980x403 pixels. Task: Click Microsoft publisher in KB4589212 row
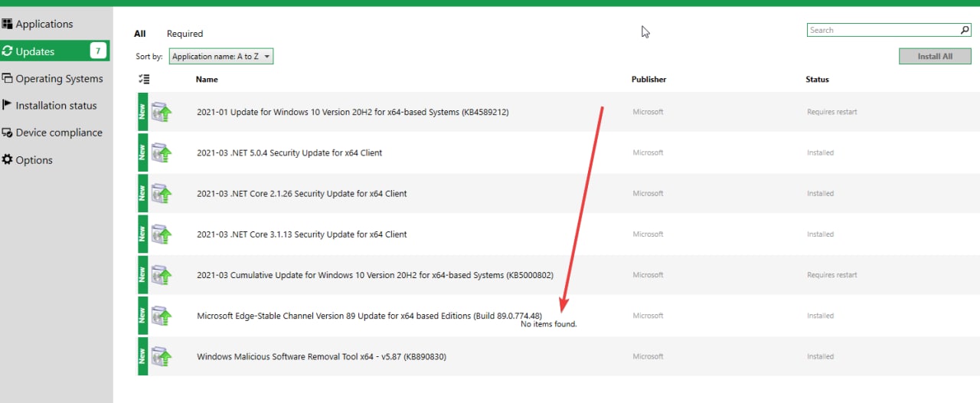click(x=648, y=112)
